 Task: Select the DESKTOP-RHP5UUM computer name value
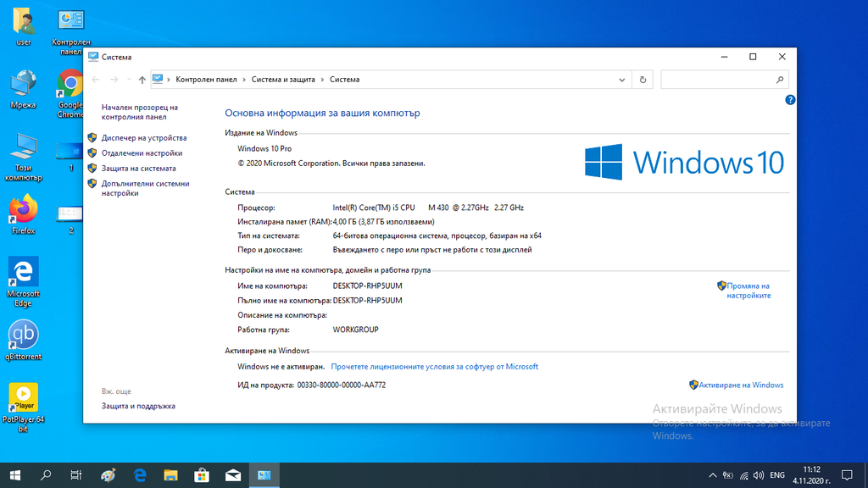(367, 286)
